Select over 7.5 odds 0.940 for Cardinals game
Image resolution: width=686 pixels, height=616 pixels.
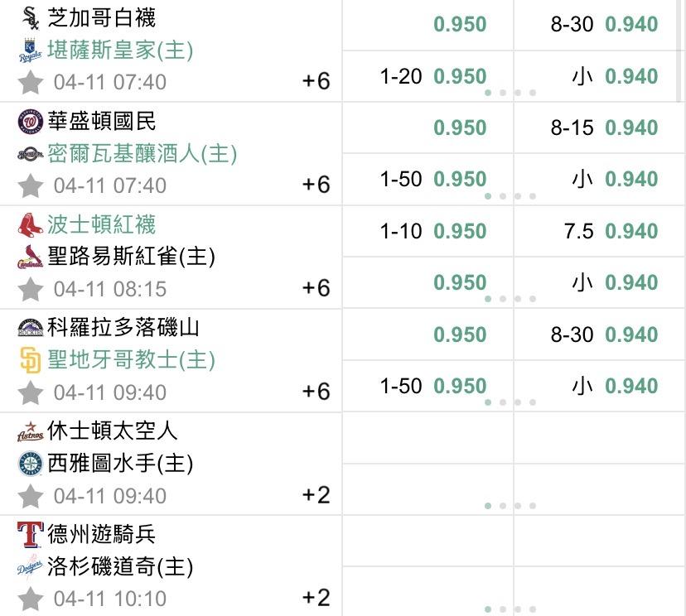(x=631, y=231)
